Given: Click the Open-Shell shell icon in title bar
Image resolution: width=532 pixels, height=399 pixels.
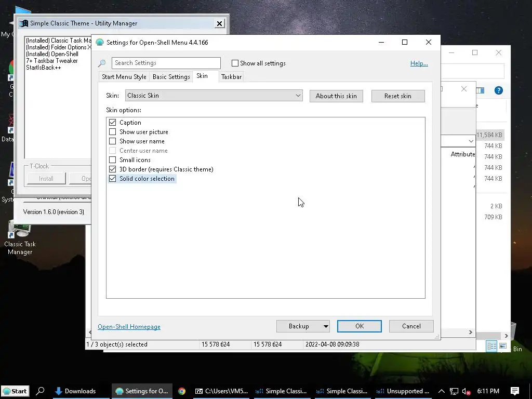Looking at the screenshot, I should coord(100,43).
